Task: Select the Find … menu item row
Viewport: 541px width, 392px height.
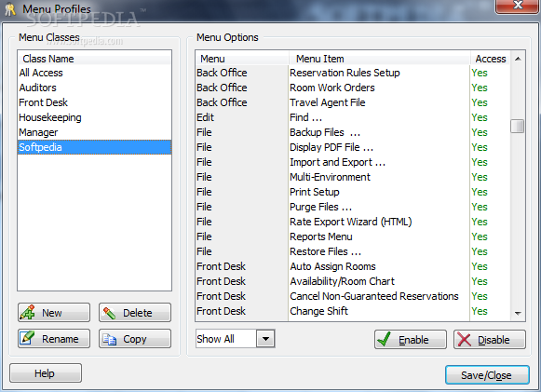Action: [x=353, y=117]
